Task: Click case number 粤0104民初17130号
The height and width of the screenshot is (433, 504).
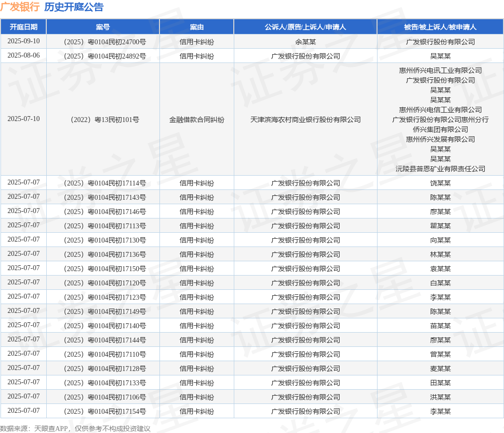Action: [x=105, y=240]
